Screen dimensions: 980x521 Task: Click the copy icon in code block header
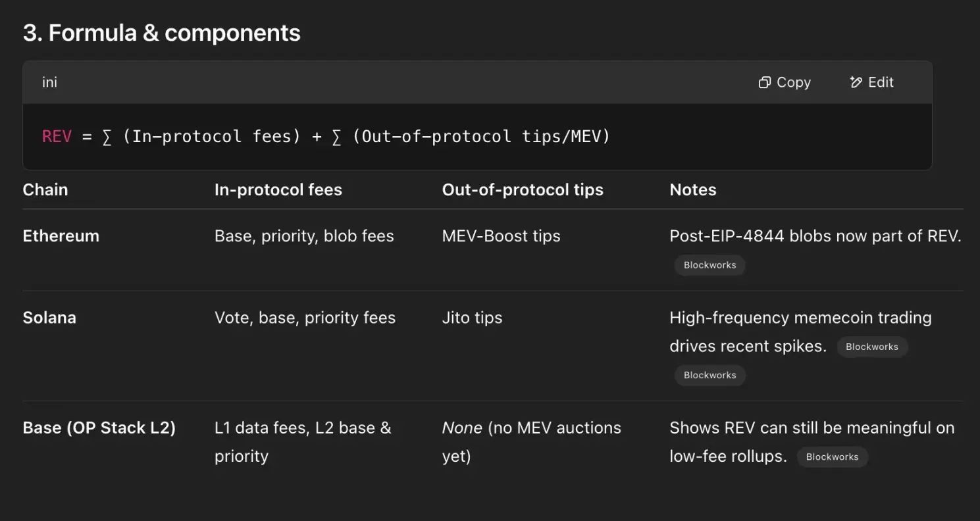pyautogui.click(x=765, y=82)
